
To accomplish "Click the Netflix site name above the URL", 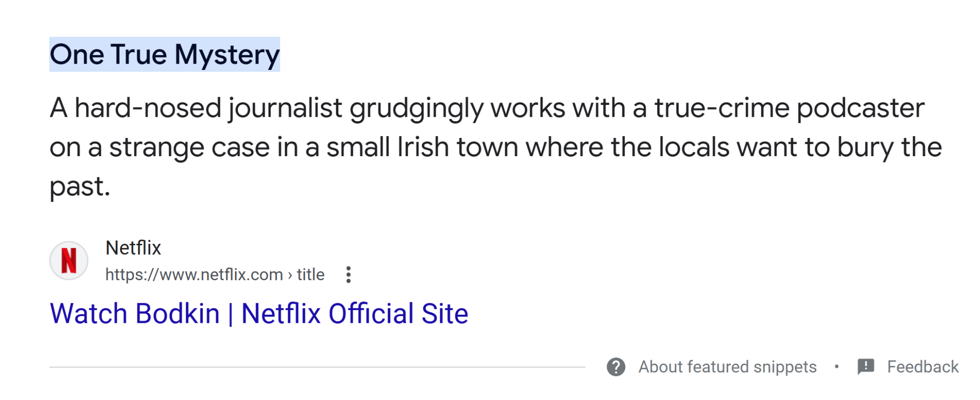I will (133, 248).
